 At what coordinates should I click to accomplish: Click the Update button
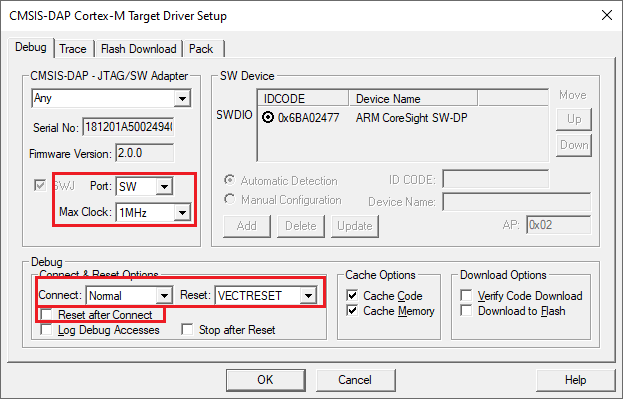(x=355, y=226)
